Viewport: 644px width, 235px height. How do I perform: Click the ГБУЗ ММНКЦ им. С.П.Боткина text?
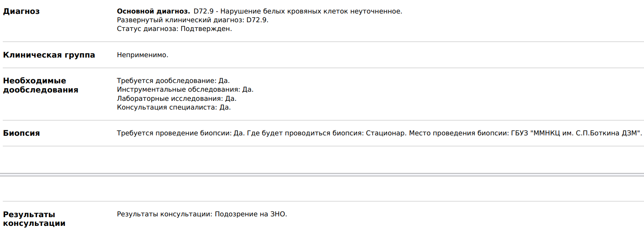(x=577, y=133)
